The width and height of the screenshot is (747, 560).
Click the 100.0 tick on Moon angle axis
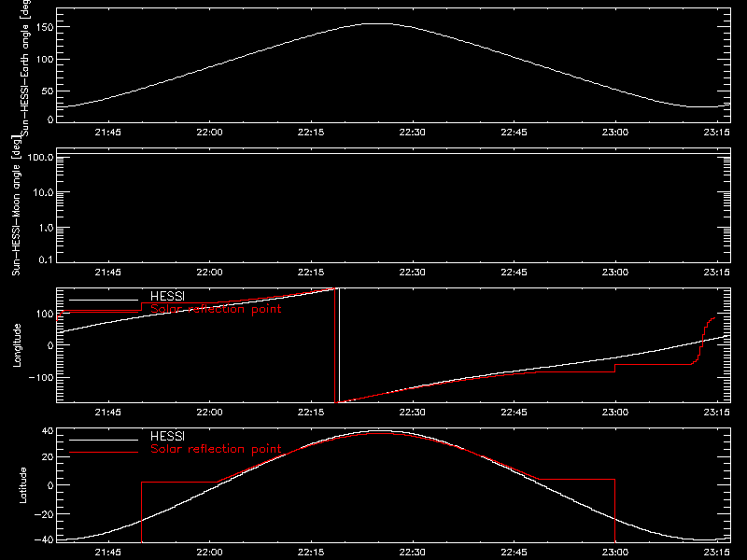point(40,157)
